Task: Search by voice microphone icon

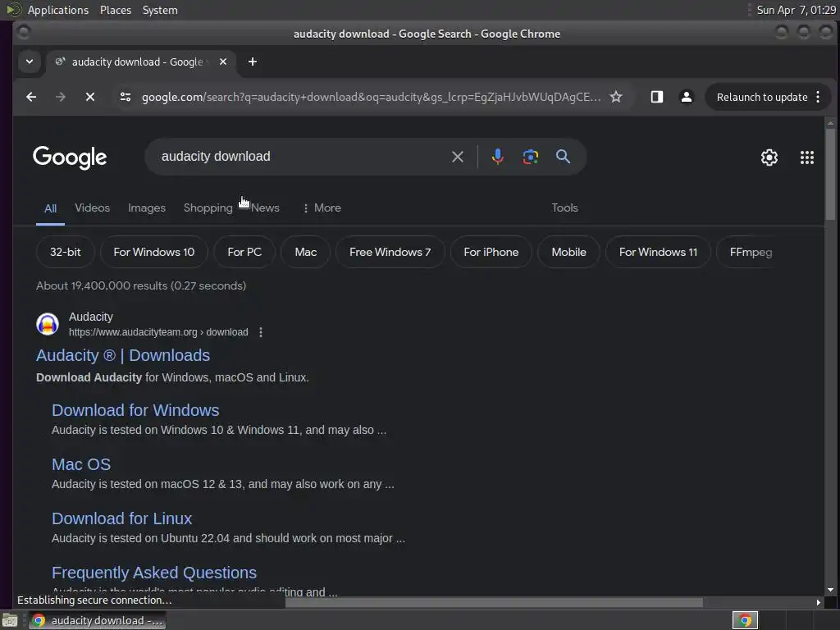Action: click(498, 157)
